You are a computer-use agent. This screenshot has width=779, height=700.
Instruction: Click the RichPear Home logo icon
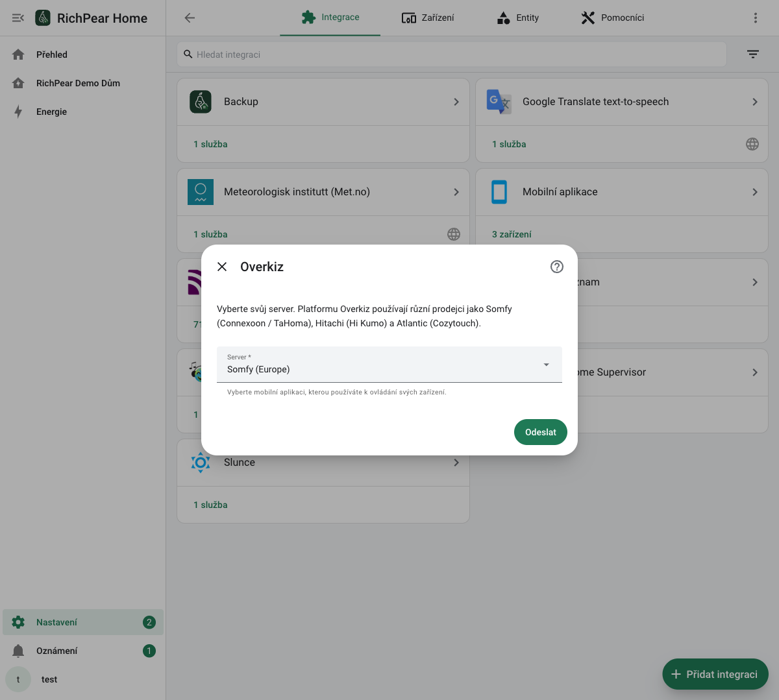coord(43,18)
